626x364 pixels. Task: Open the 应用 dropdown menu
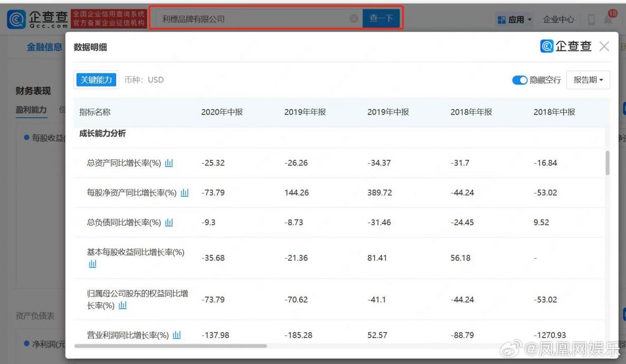click(515, 20)
